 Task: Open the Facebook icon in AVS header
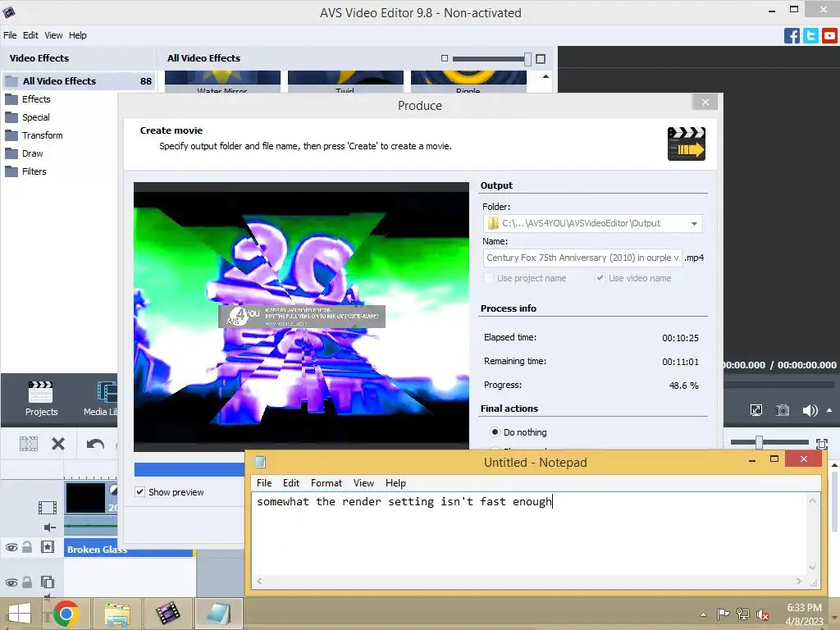(x=792, y=36)
